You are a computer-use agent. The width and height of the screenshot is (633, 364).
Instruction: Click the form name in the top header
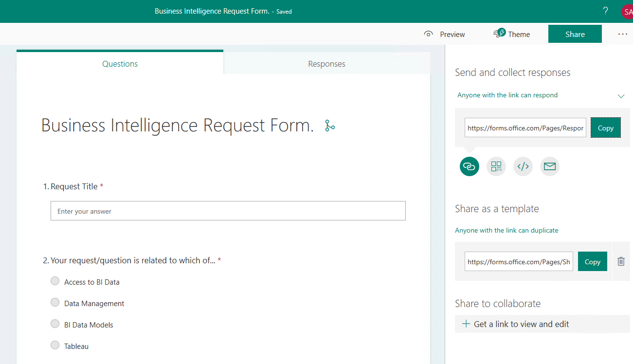pyautogui.click(x=212, y=11)
